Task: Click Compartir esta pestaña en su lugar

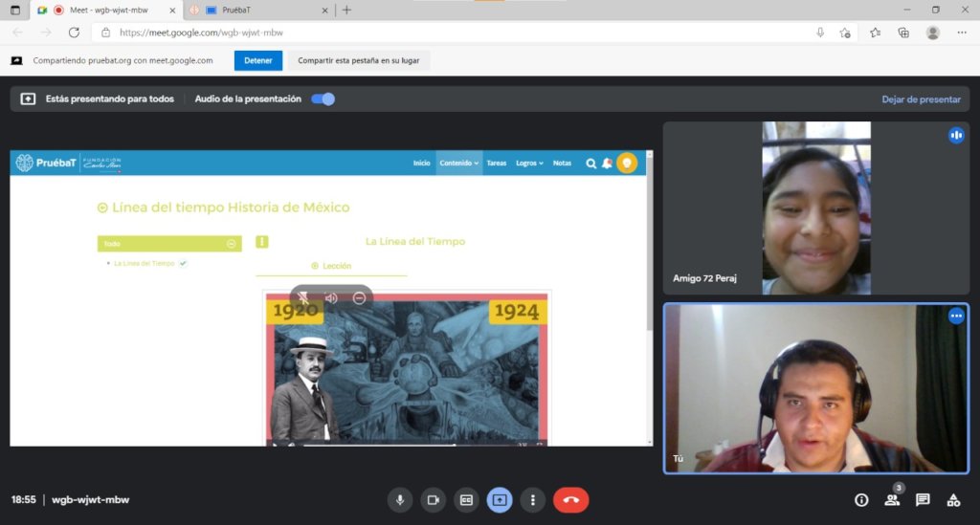Action: 358,60
